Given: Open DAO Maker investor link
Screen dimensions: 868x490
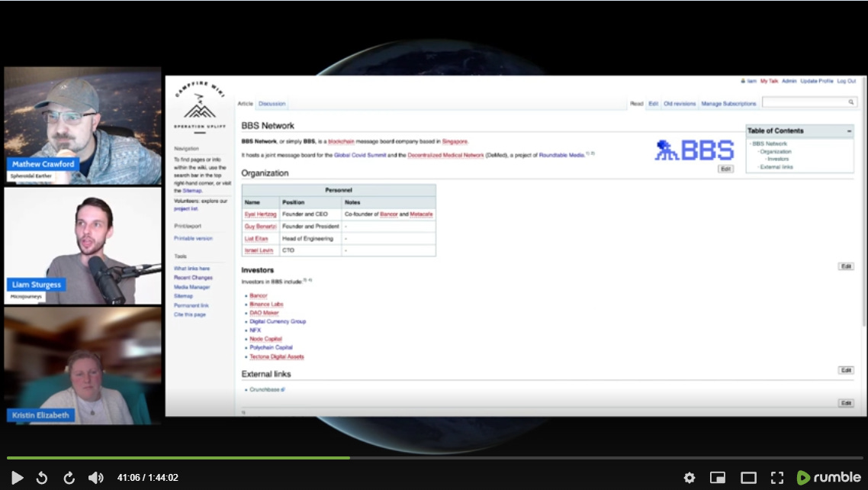Looking at the screenshot, I should pos(264,313).
